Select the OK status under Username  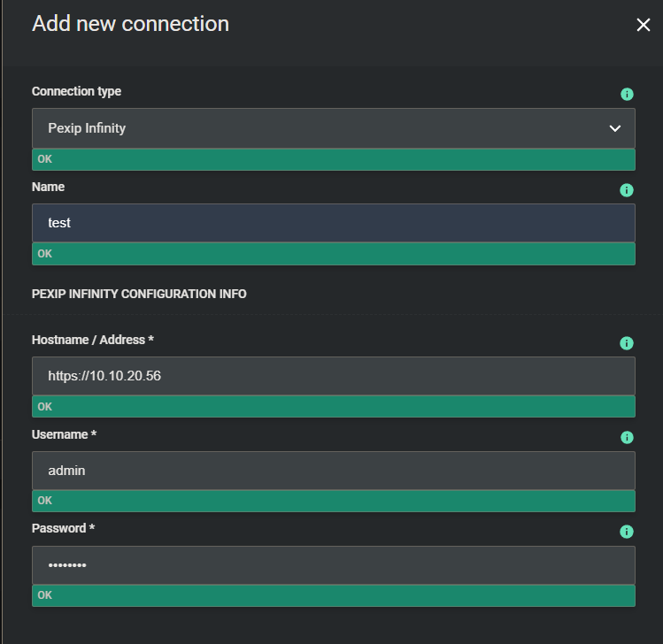[x=333, y=501]
